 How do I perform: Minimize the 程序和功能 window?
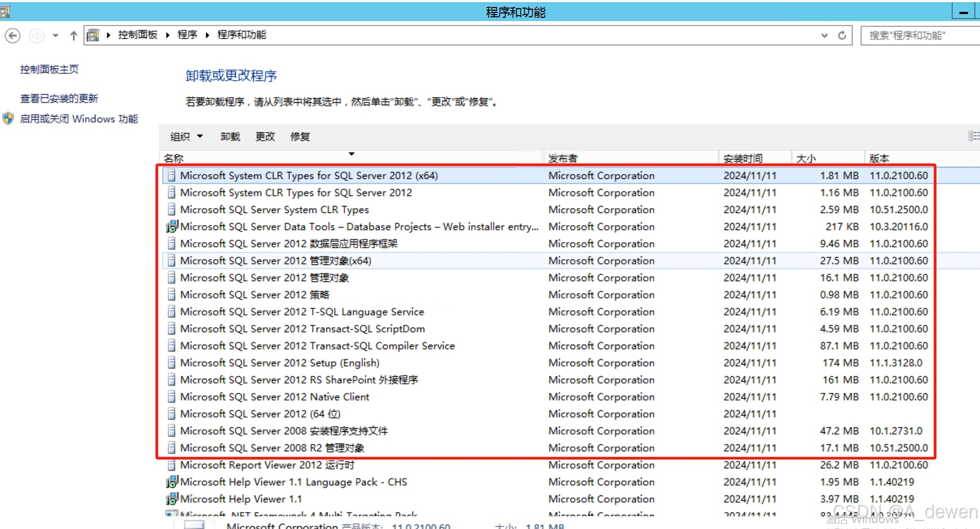tap(964, 12)
